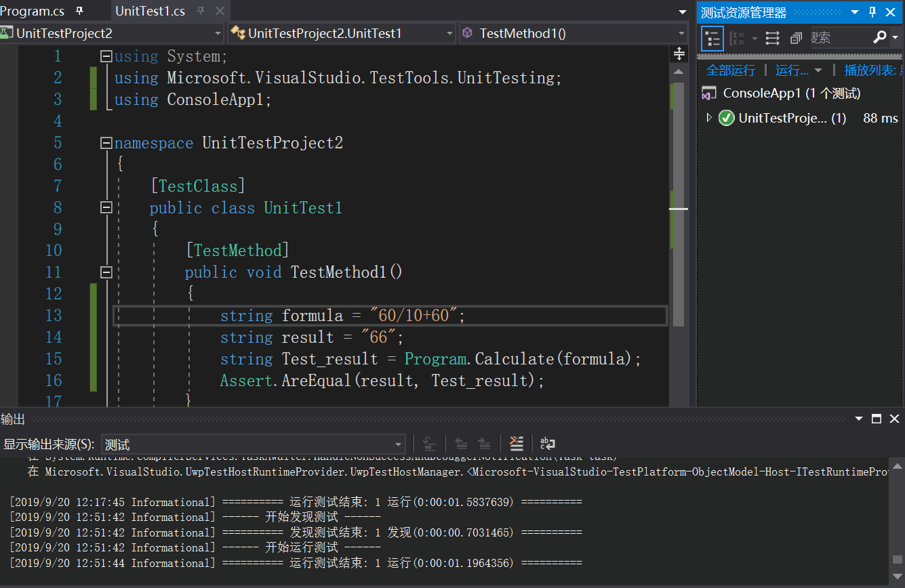This screenshot has width=905, height=588.
Task: Click the collapse all icon in Test Explorer
Action: 796,38
